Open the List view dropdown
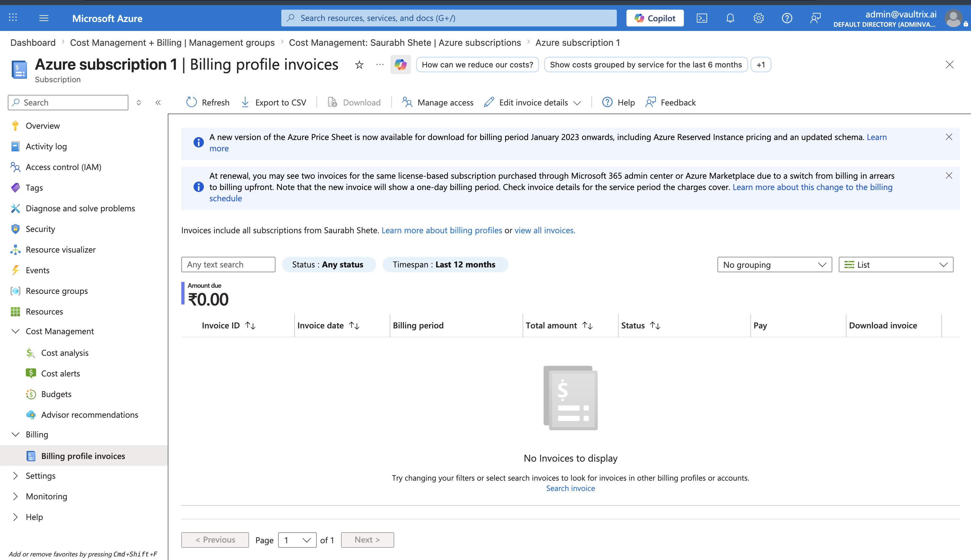 [896, 265]
